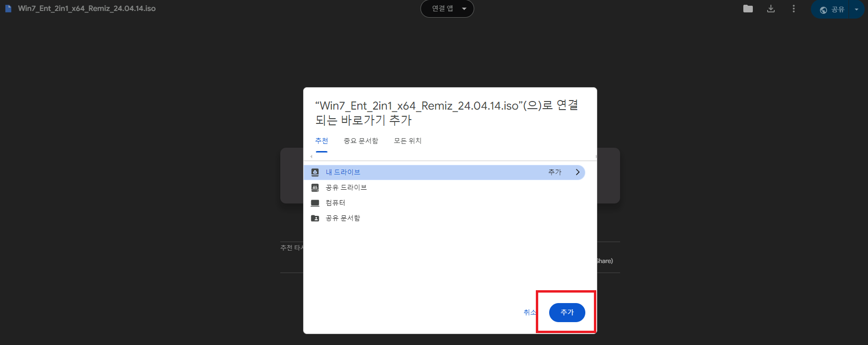Click the shared folder person icon
This screenshot has height=345, width=868.
(315, 218)
